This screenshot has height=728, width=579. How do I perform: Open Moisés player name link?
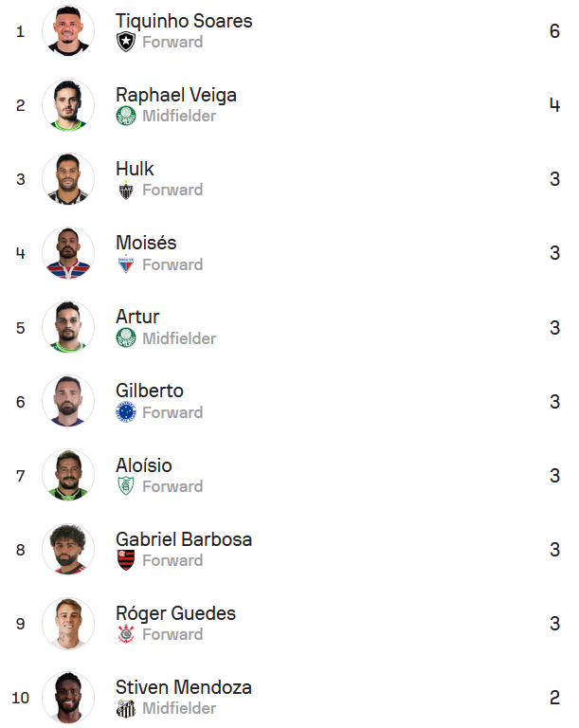(x=146, y=243)
